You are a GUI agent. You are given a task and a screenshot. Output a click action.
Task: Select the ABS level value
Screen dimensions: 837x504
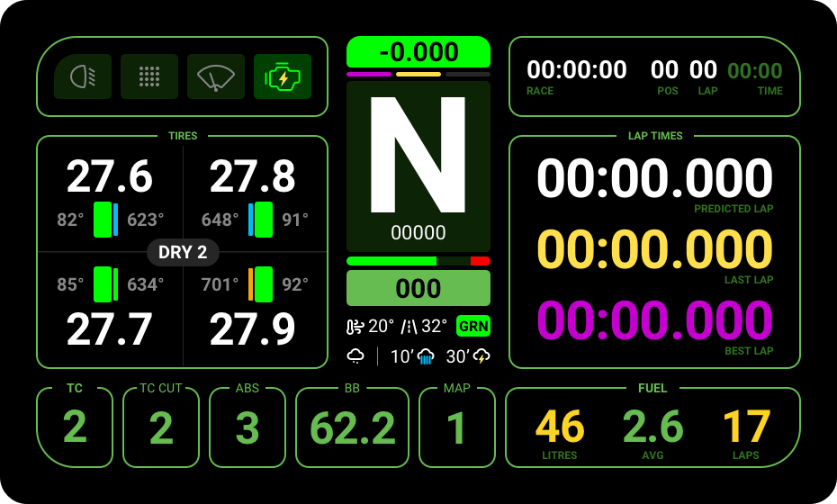[x=247, y=427]
